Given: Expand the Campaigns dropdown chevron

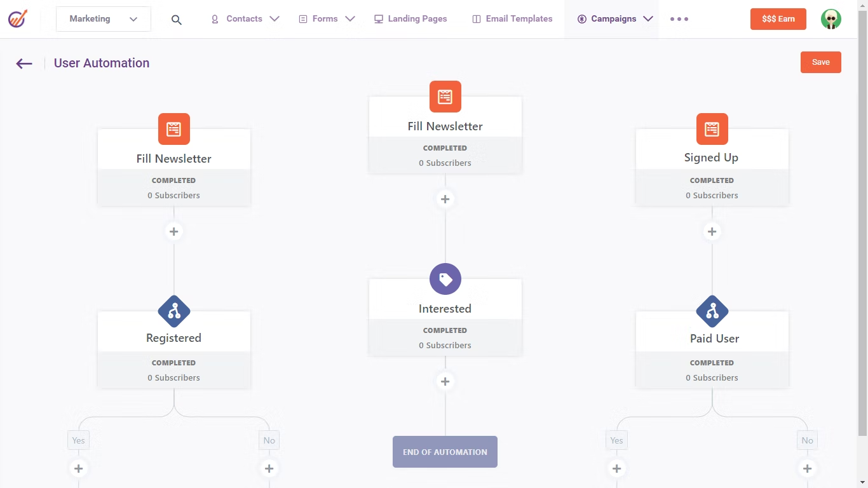Looking at the screenshot, I should (x=648, y=18).
